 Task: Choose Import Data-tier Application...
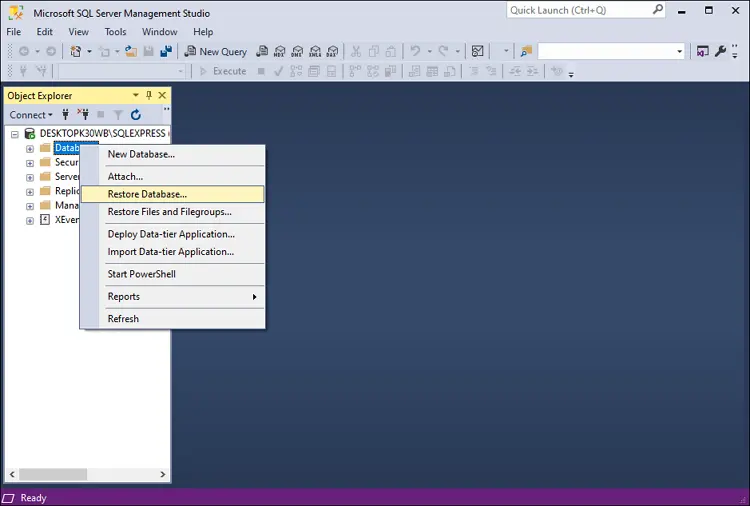coord(173,252)
